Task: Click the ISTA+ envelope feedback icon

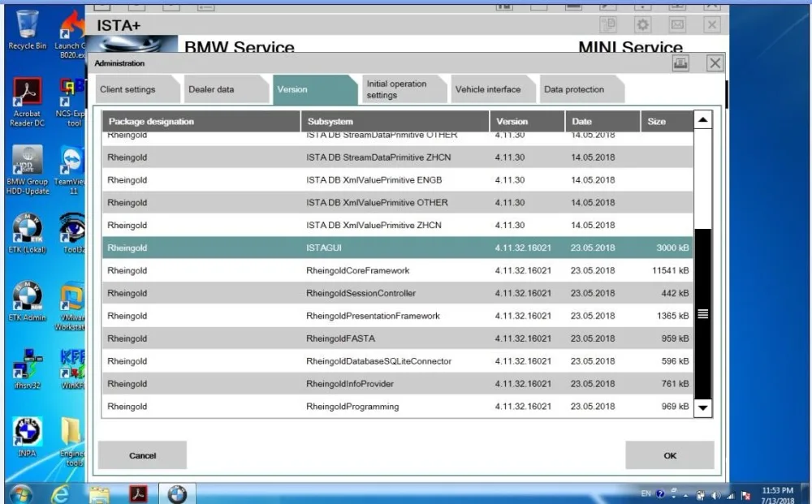Action: (x=677, y=24)
